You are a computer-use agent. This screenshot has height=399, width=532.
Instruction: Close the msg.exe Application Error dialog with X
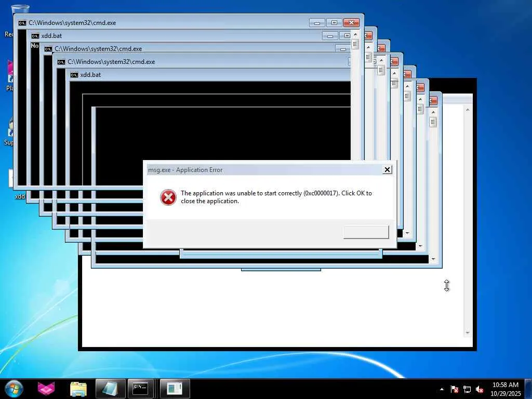387,170
